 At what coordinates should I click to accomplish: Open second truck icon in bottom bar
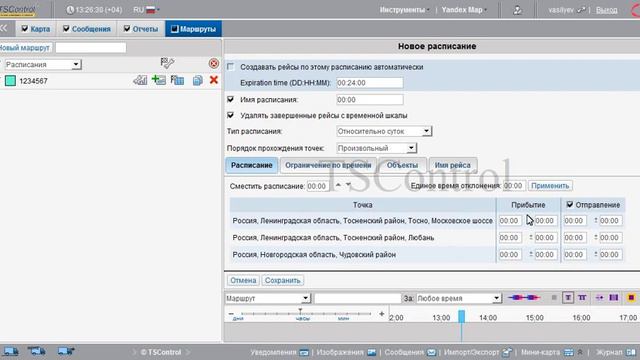37,351
